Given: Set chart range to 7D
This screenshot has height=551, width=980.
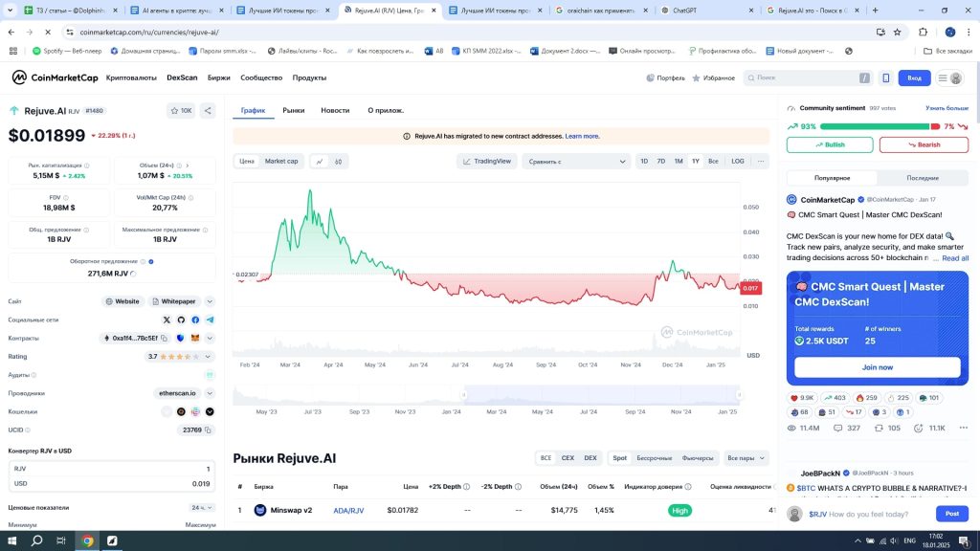Looking at the screenshot, I should (660, 161).
